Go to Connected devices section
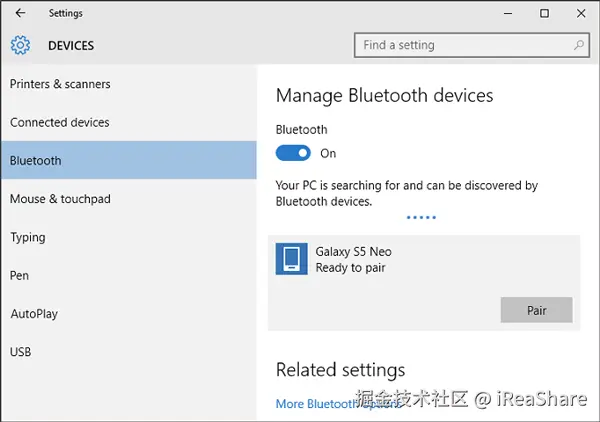 (60, 122)
